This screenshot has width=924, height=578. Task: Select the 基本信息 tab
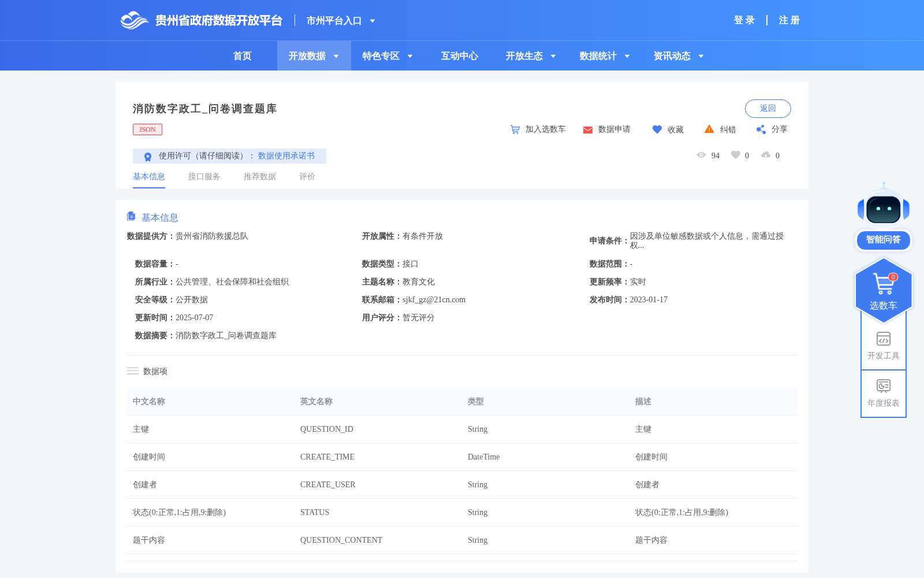click(x=149, y=177)
